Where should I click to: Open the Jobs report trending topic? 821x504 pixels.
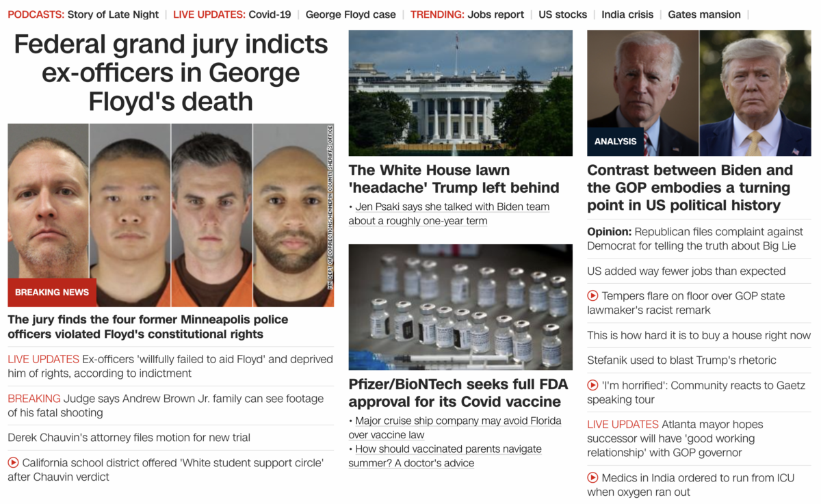[x=496, y=14]
